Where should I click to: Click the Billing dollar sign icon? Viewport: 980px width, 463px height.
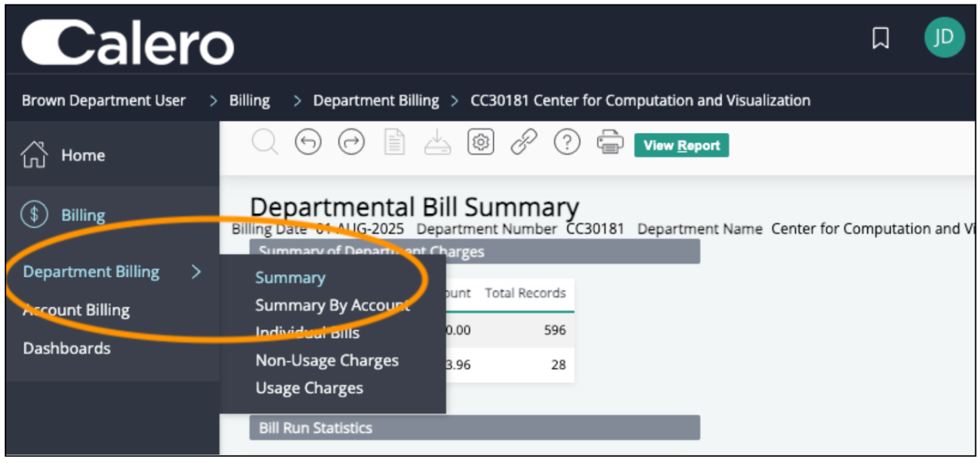coord(34,215)
